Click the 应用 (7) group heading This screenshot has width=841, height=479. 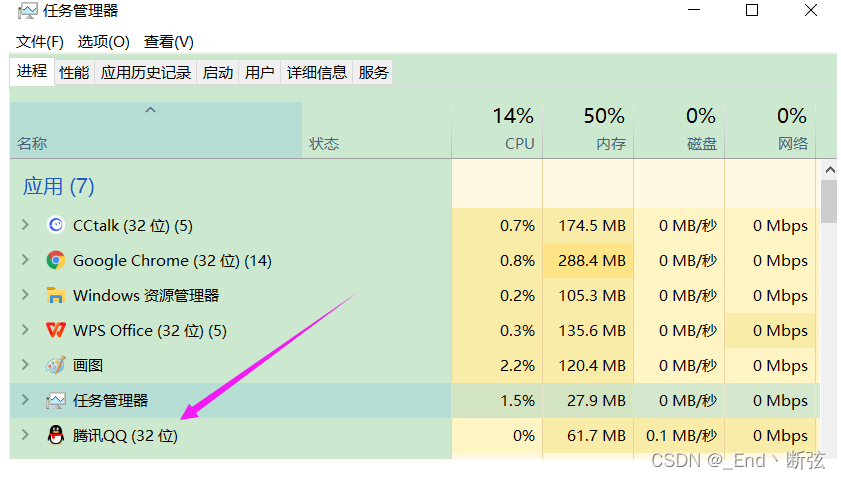click(x=58, y=186)
